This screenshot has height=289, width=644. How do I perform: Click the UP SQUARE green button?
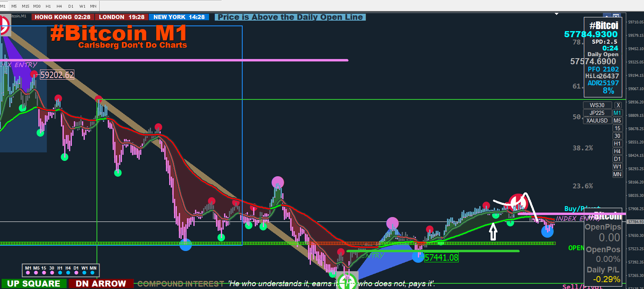pyautogui.click(x=34, y=284)
